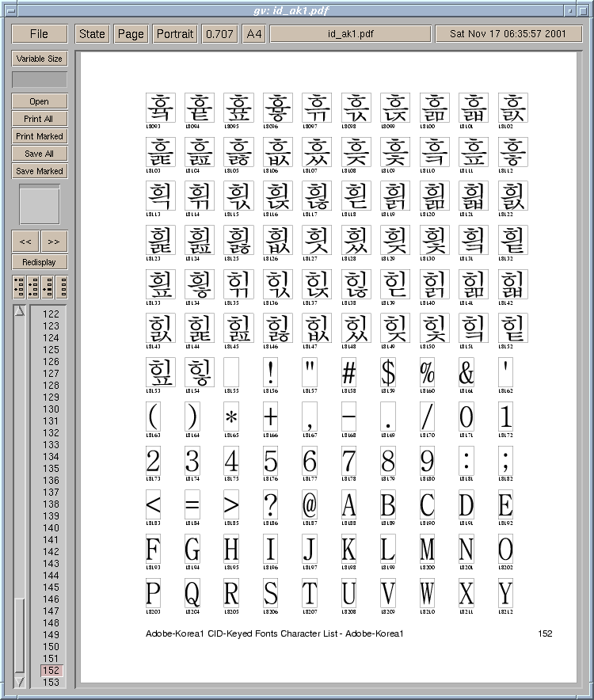This screenshot has width=594, height=700.
Task: Click the Variable Size button
Action: [x=39, y=59]
